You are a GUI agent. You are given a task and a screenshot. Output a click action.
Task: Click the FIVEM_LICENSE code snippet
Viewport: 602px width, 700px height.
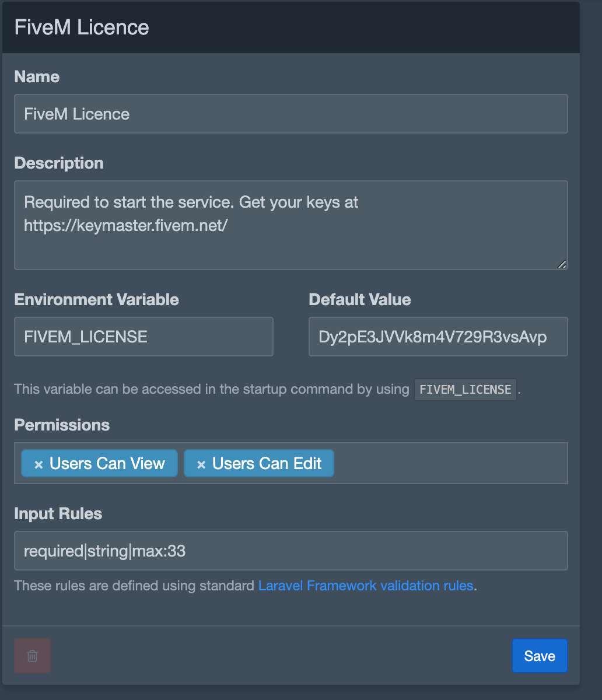[x=465, y=390]
